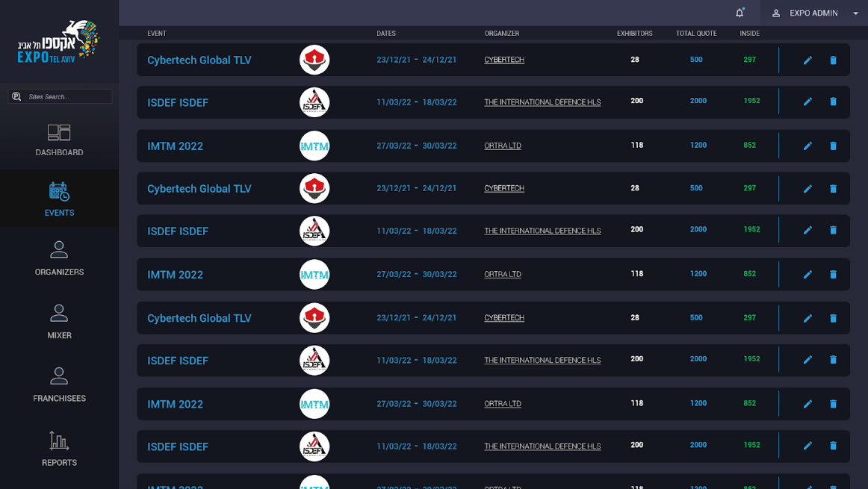Viewport: 868px width, 489px height.
Task: Open the first IMTM 2022 event title
Action: pyautogui.click(x=175, y=146)
